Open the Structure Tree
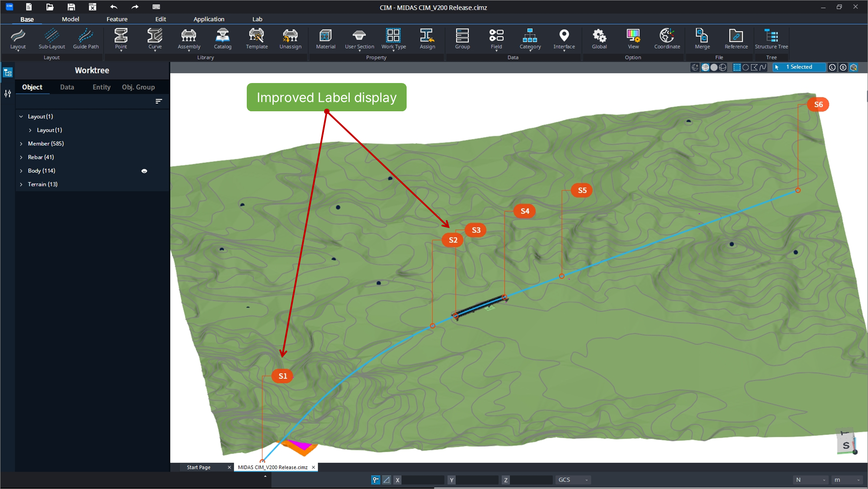The image size is (868, 489). pyautogui.click(x=771, y=39)
